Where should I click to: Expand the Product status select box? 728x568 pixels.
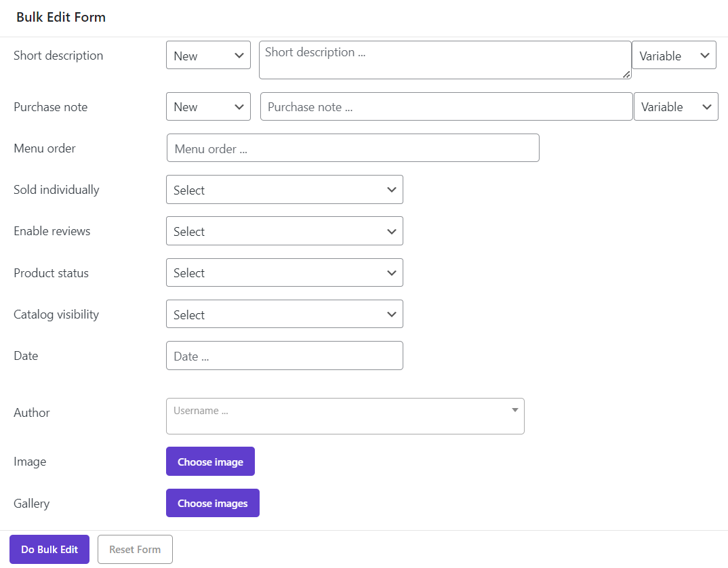pyautogui.click(x=284, y=273)
